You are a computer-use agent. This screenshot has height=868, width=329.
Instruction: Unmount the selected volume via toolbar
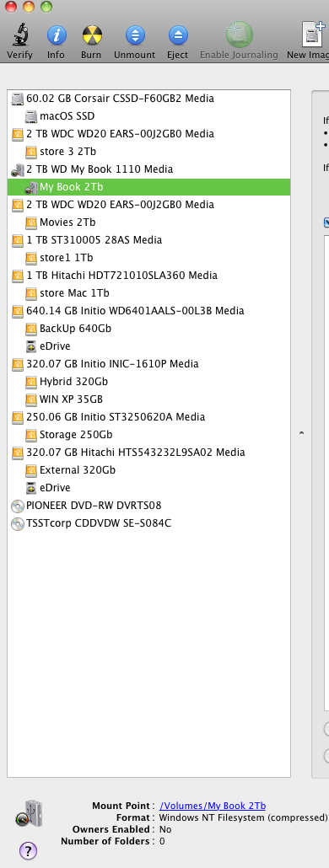point(135,35)
